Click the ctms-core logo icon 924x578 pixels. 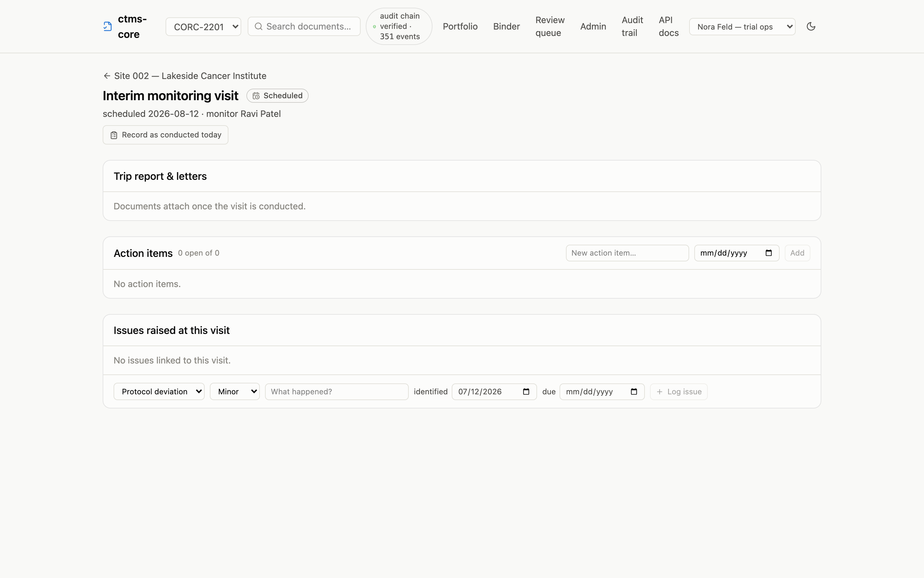[108, 26]
